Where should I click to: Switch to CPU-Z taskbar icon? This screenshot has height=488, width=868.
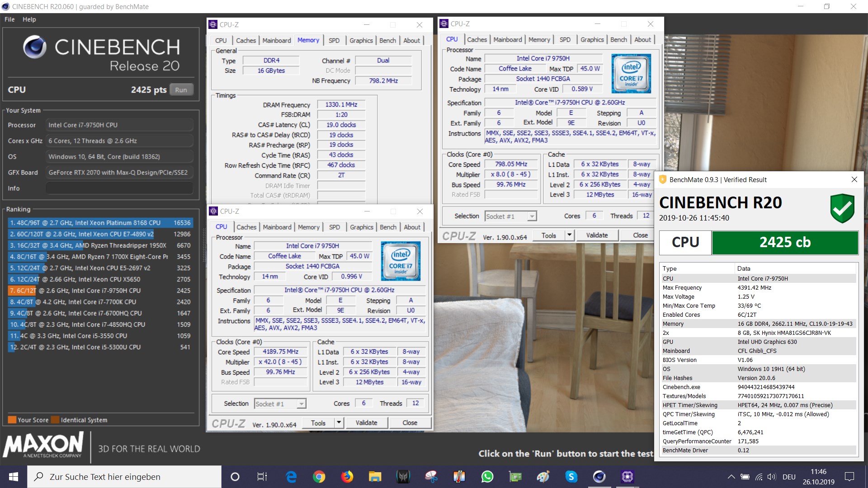pos(627,477)
